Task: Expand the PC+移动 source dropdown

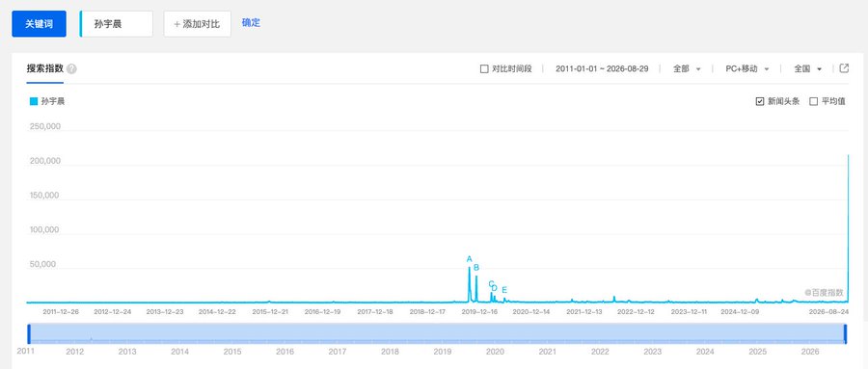Action: pos(747,69)
